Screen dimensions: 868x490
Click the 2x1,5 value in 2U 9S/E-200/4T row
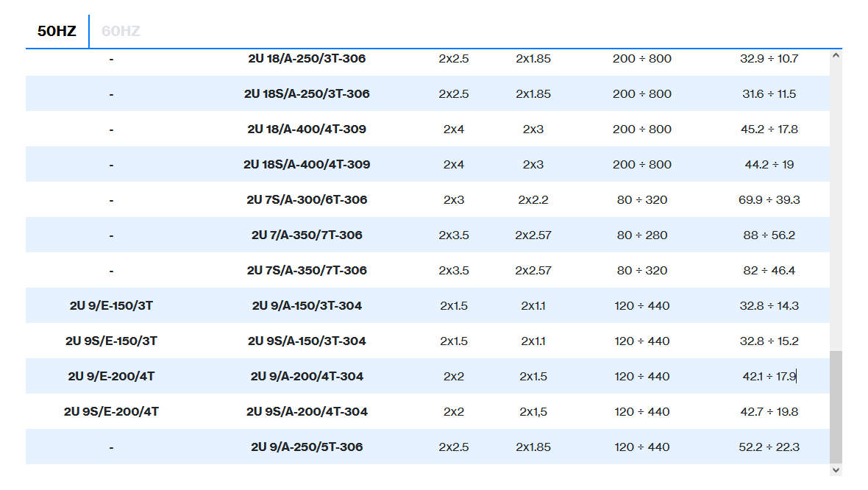click(x=533, y=412)
